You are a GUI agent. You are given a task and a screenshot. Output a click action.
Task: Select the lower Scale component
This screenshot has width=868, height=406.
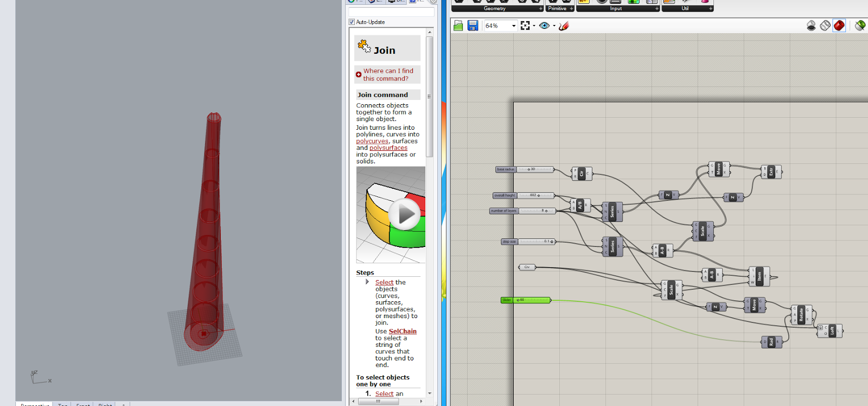tap(672, 290)
